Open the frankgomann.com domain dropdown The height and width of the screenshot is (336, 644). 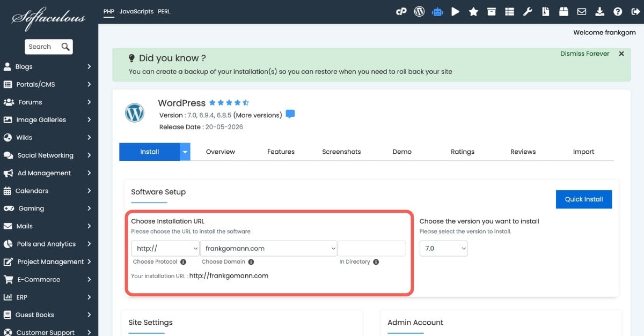coord(268,248)
